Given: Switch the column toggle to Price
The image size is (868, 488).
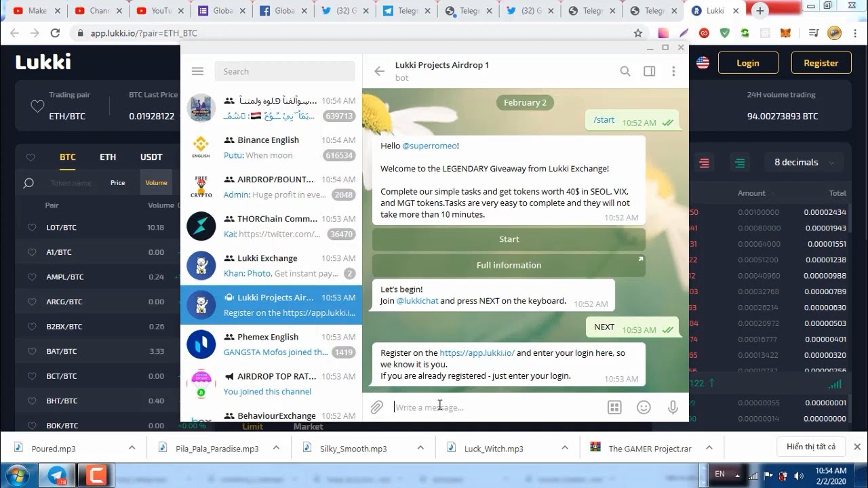Looking at the screenshot, I should point(118,182).
